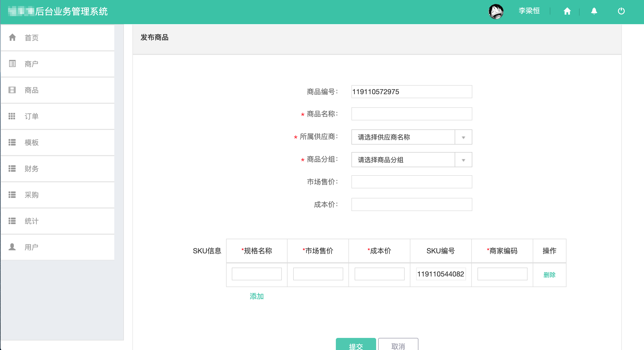The height and width of the screenshot is (350, 644).
Task: Focus the 市场售价 form input field
Action: click(412, 182)
